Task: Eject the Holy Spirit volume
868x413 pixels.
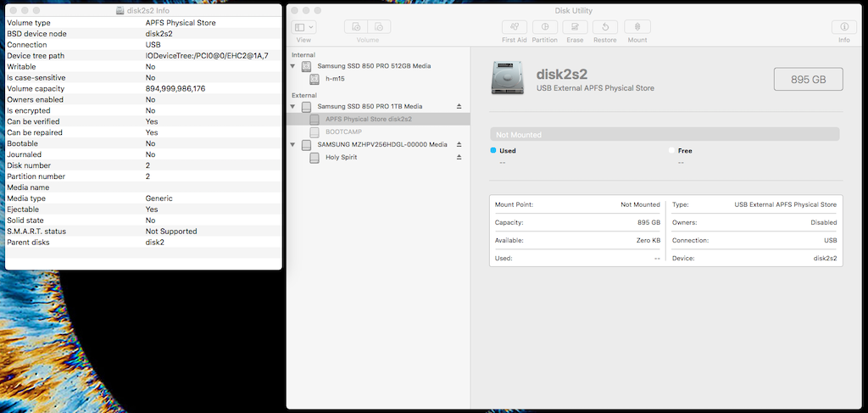Action: [459, 157]
